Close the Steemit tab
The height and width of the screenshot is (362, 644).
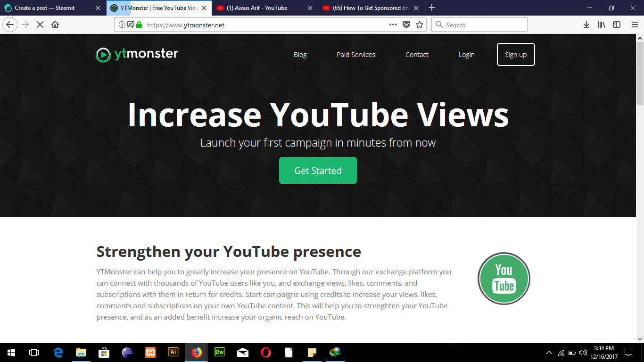point(98,8)
